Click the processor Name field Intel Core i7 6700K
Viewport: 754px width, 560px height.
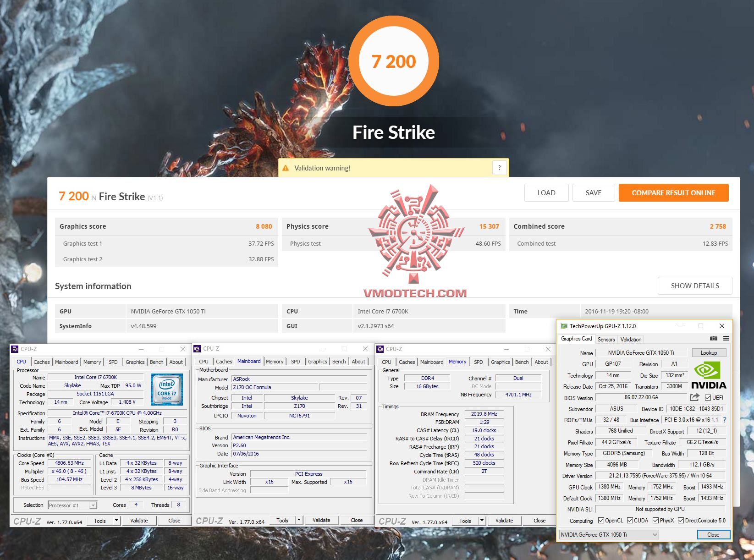tap(95, 377)
